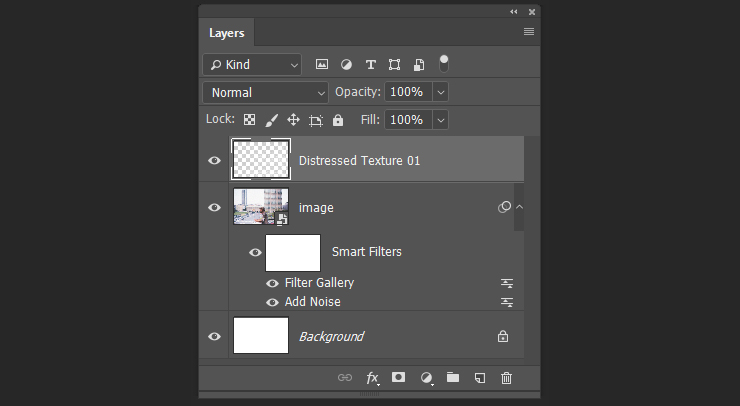Create new fill or adjustment layer
740x406 pixels.
(426, 378)
